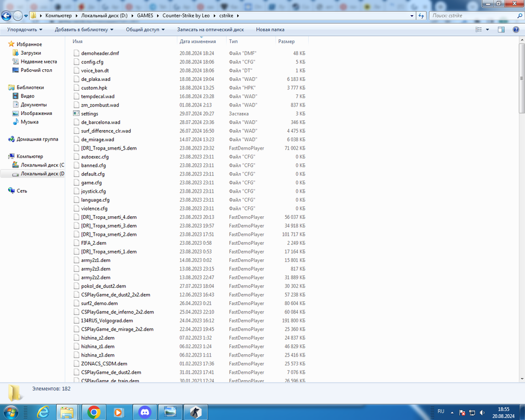Open Музыка library
The height and width of the screenshot is (420, 525).
[29, 122]
